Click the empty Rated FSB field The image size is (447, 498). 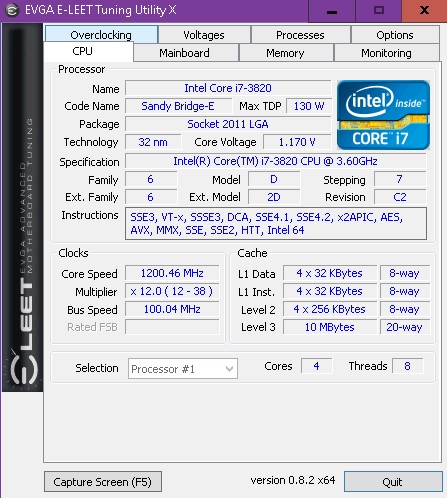pos(172,327)
